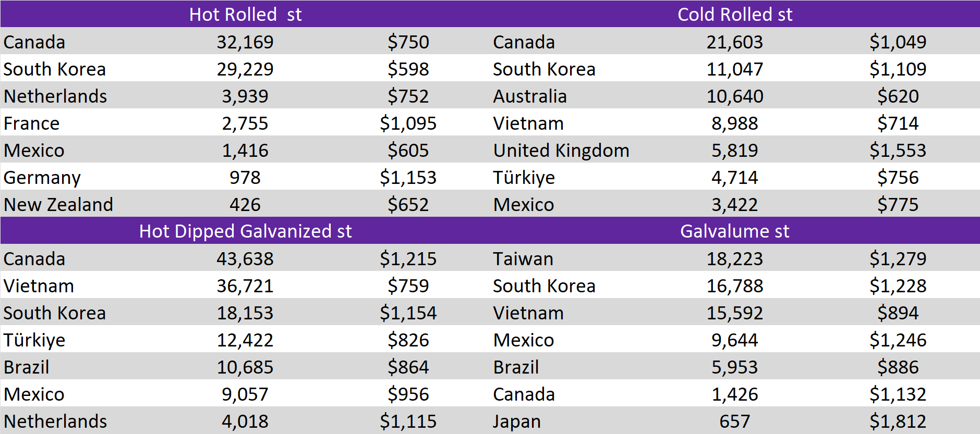Viewport: 980px width, 434px height.
Task: Select the United Kingdom country cell
Action: point(561,151)
